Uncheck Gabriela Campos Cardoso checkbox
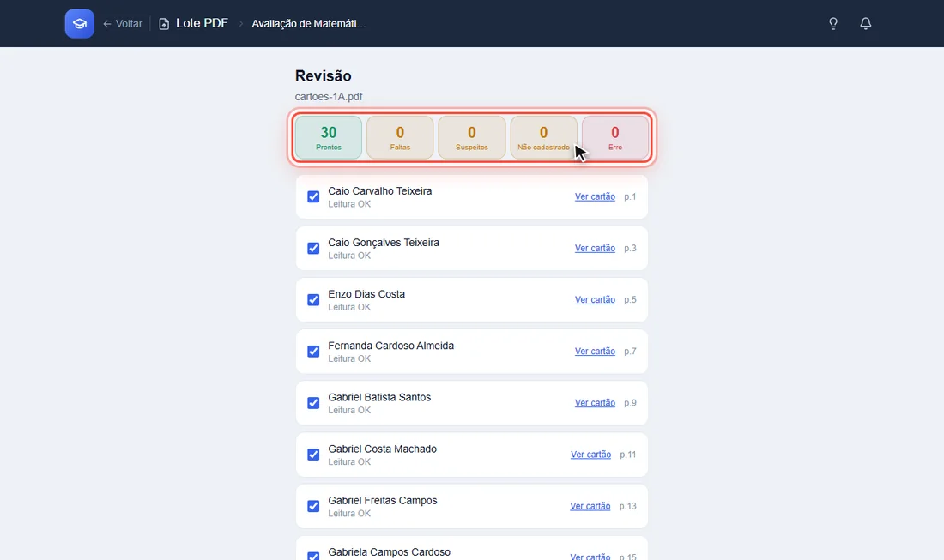 coord(313,556)
